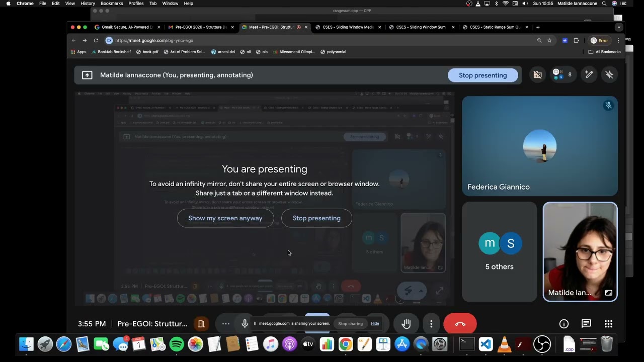Open Chrome three-dot menu
644x362 pixels.
tap(618, 40)
